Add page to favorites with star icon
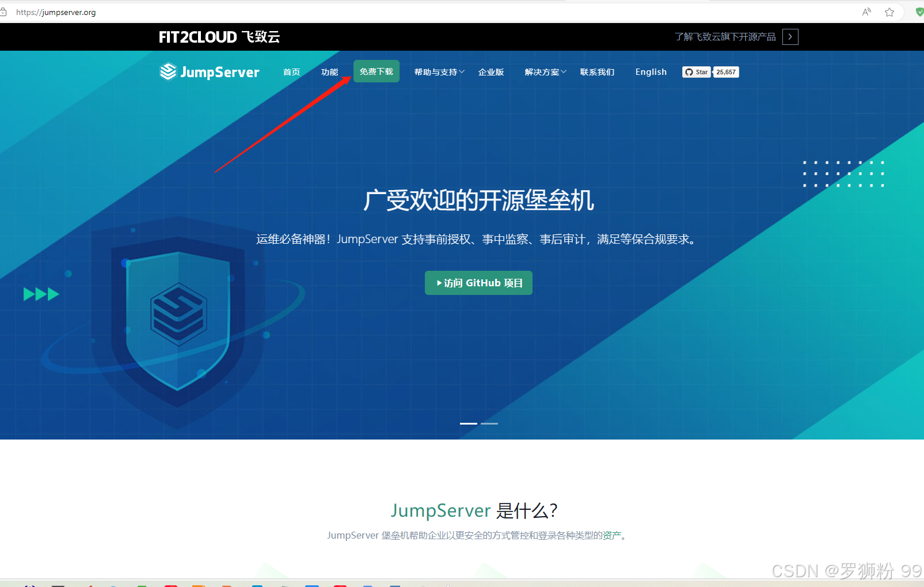 (889, 12)
